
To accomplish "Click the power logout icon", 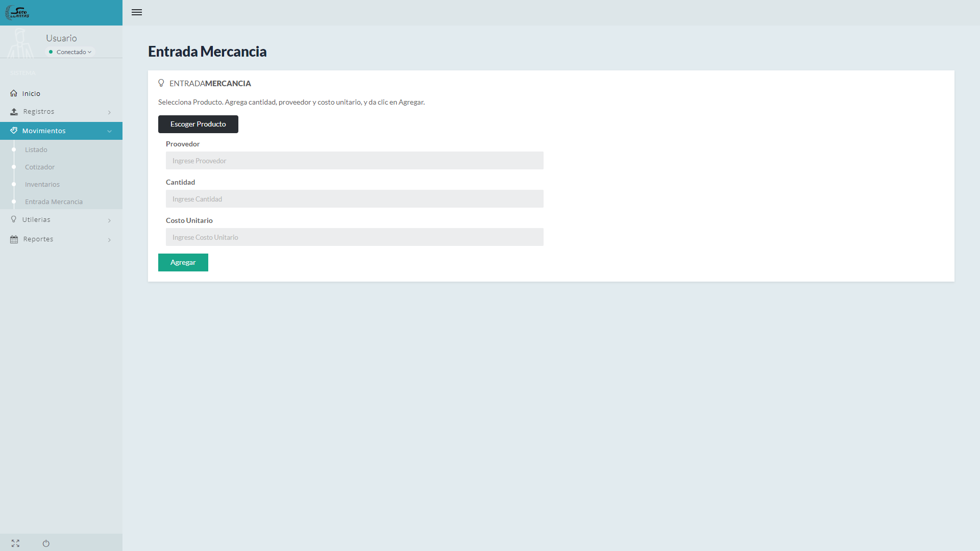I will click(46, 543).
